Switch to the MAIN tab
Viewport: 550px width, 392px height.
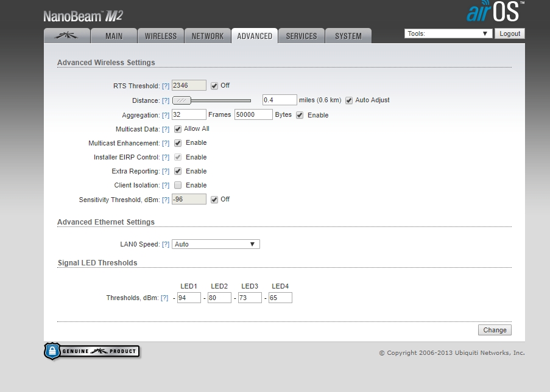click(x=114, y=36)
